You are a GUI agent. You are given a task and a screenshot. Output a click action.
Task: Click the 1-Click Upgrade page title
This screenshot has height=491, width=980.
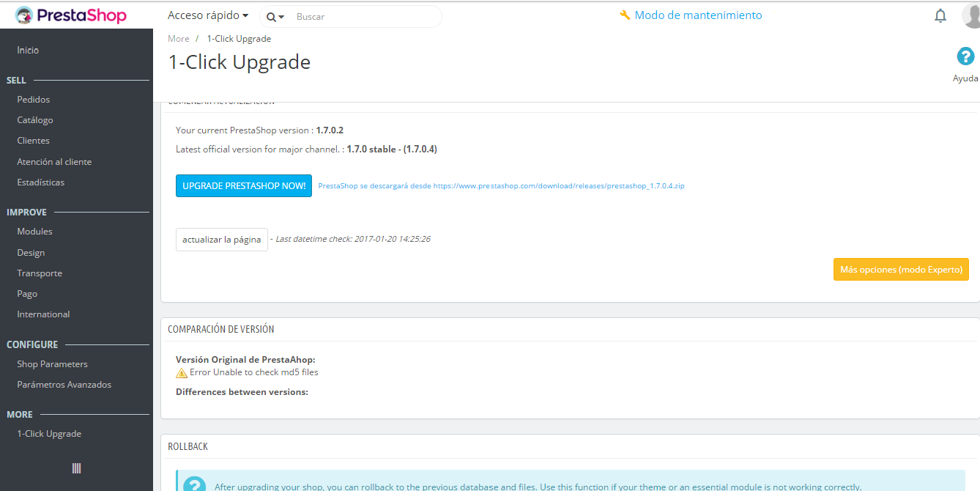click(x=240, y=62)
